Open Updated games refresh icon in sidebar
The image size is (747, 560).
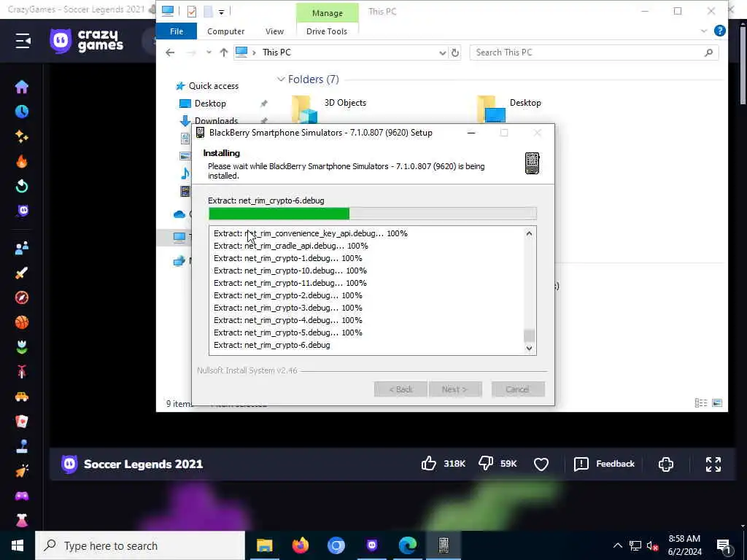[x=21, y=186]
